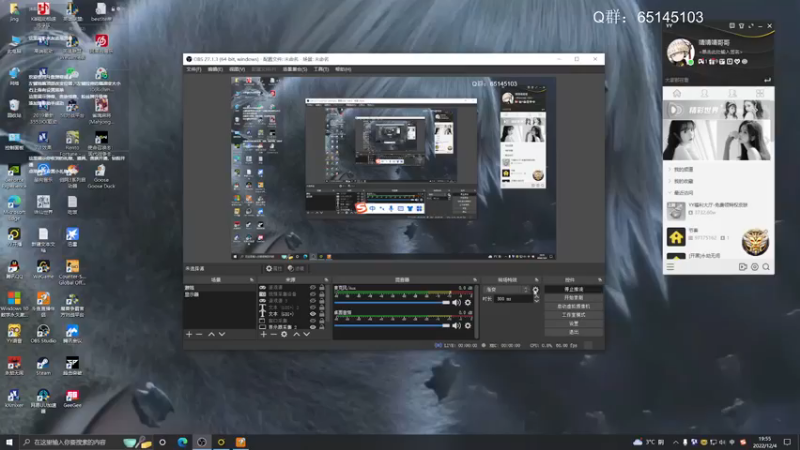
Task: Click YY user avatar picture
Action: pos(681,53)
